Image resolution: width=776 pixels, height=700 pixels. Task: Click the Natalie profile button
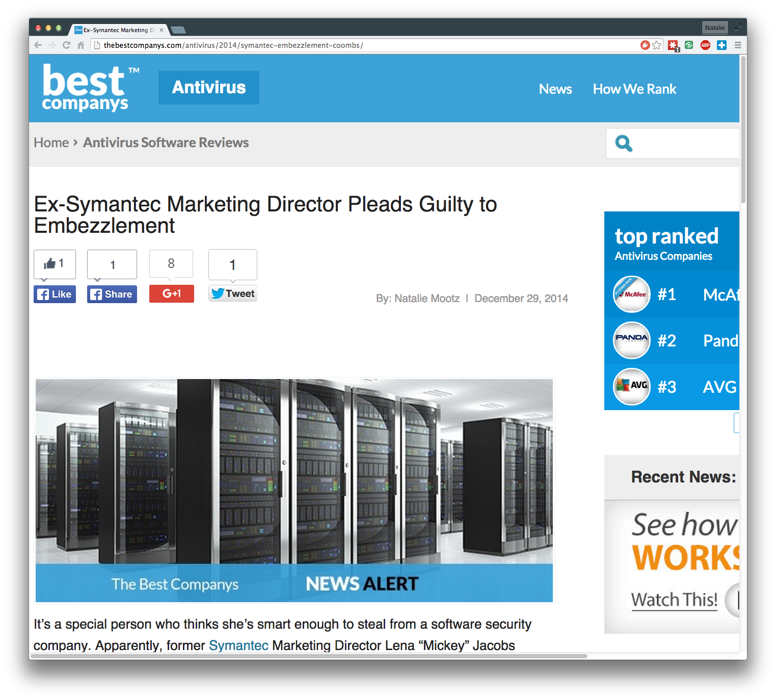715,28
